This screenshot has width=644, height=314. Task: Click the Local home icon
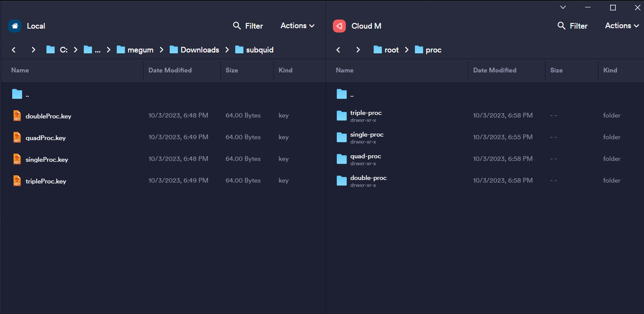tap(15, 26)
